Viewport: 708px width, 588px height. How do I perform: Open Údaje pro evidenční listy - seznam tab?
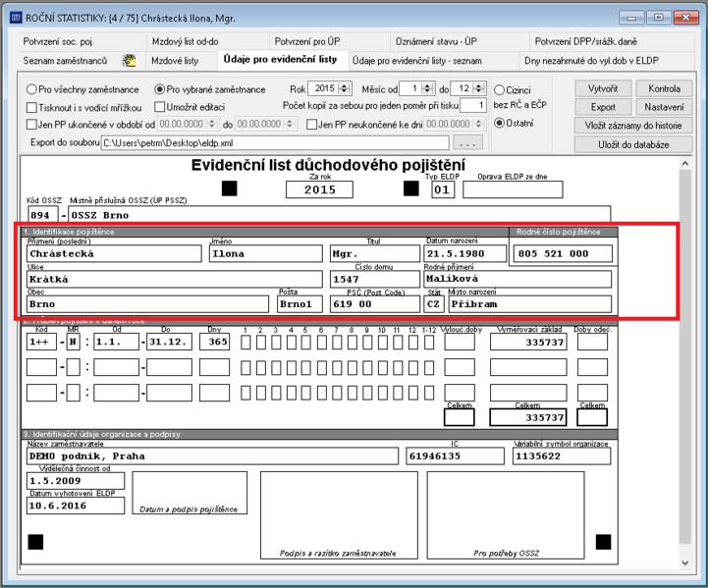[416, 61]
